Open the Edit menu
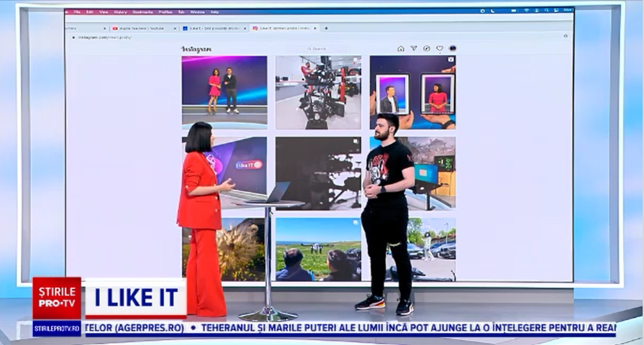 pyautogui.click(x=89, y=12)
